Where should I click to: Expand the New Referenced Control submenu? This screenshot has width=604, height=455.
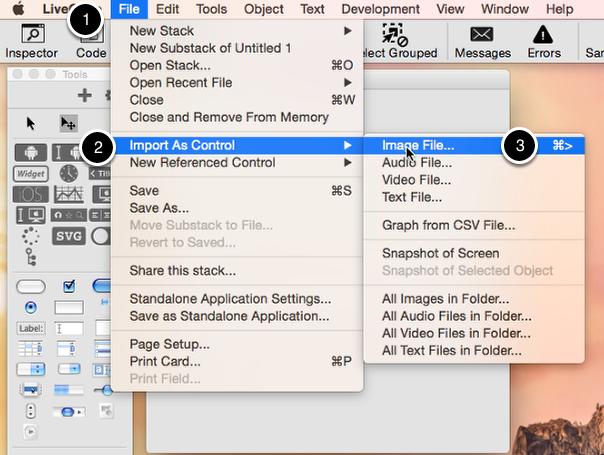click(x=237, y=163)
